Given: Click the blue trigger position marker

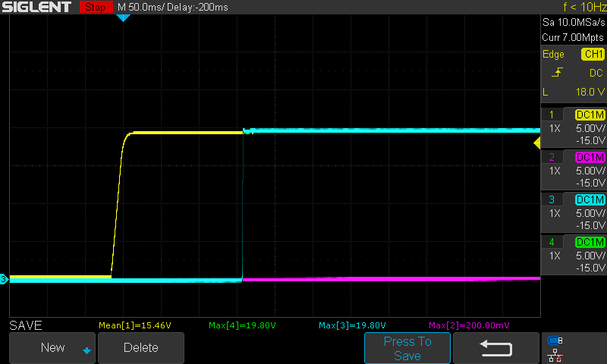Looking at the screenshot, I should (123, 17).
